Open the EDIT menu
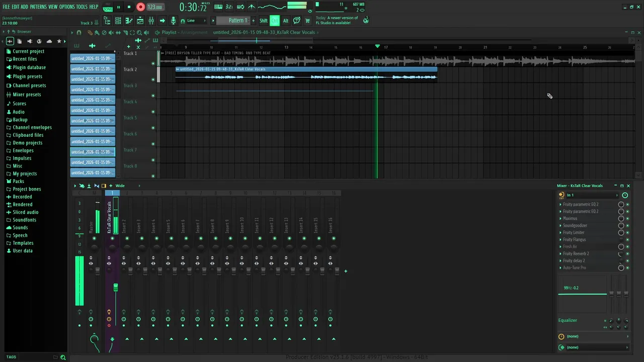644x362 pixels. pos(16,7)
